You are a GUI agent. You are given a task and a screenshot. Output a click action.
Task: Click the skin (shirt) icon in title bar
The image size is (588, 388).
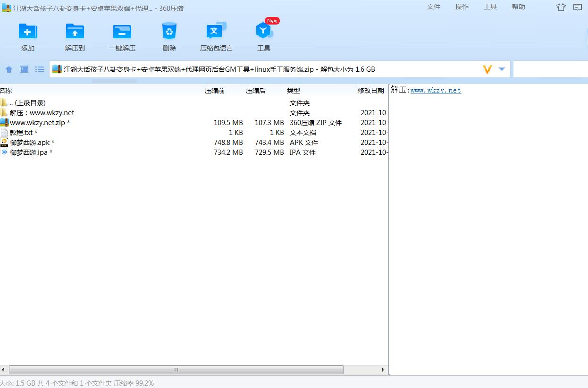click(x=561, y=7)
